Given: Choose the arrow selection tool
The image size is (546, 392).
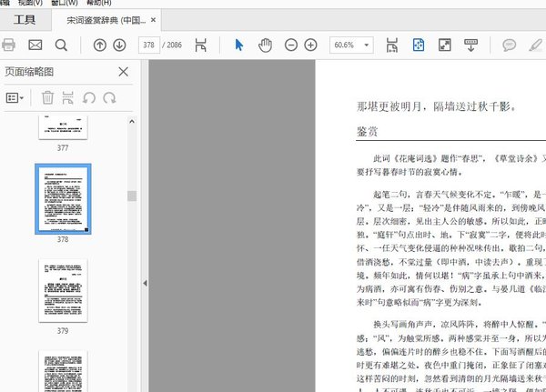Looking at the screenshot, I should tap(239, 45).
